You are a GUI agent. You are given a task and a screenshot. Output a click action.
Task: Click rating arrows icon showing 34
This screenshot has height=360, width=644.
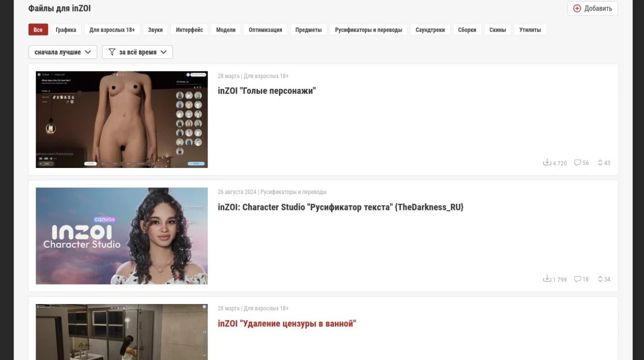[x=600, y=279]
